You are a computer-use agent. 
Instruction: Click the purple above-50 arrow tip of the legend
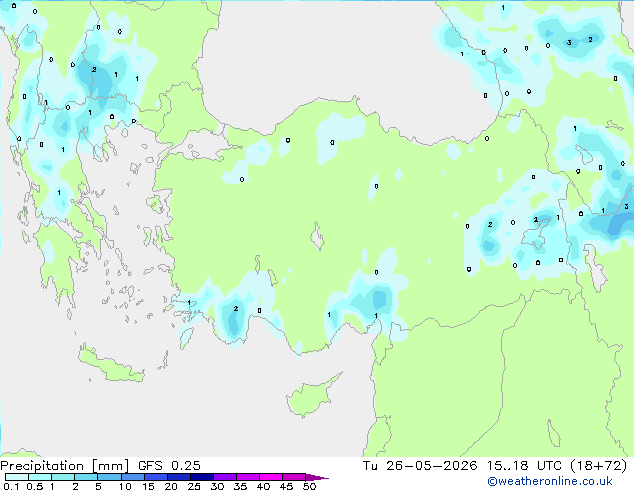coord(317,477)
